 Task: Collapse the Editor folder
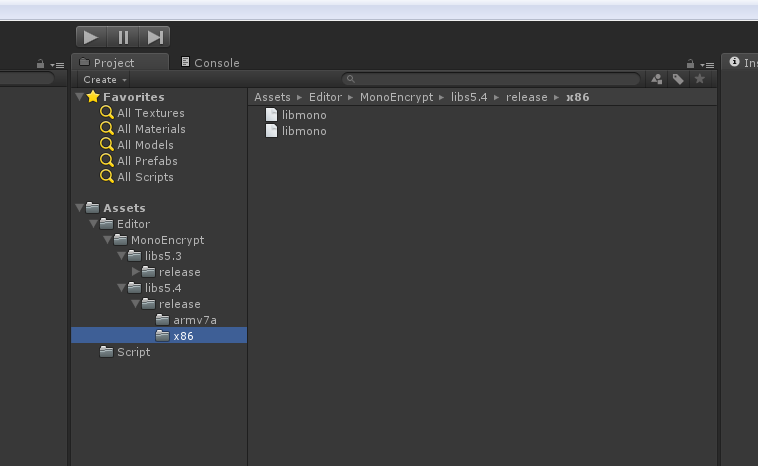coord(93,224)
